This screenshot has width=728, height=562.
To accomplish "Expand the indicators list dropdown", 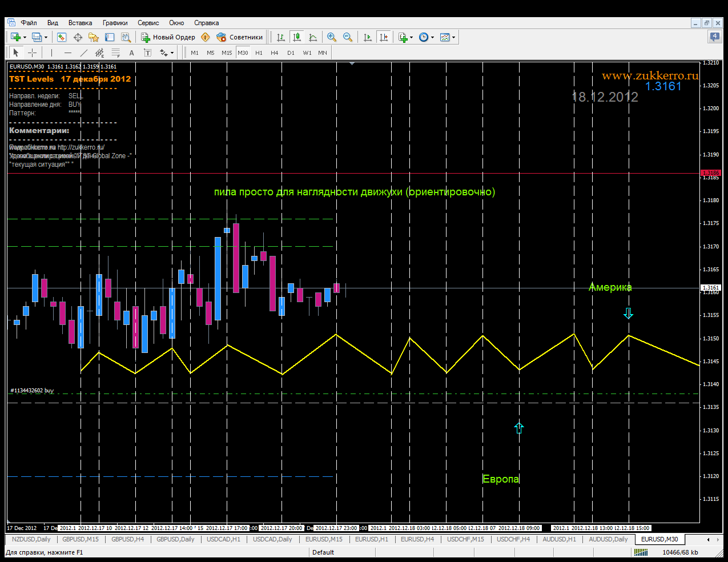I will pyautogui.click(x=411, y=38).
